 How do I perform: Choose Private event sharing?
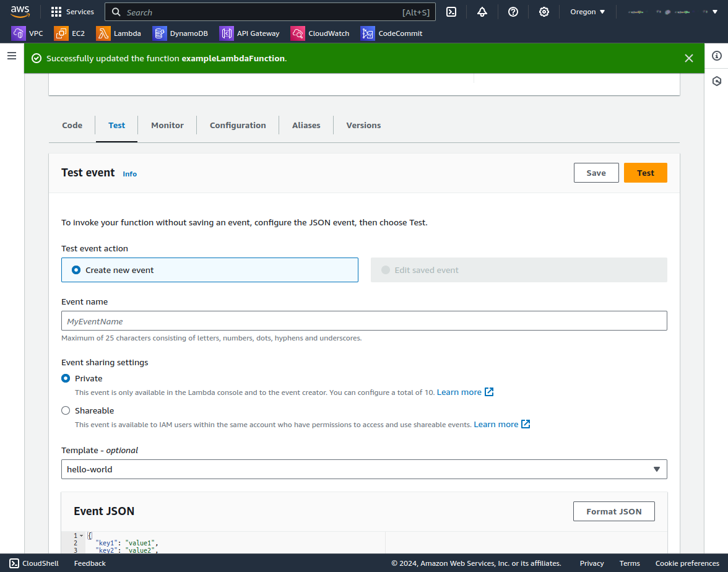66,378
